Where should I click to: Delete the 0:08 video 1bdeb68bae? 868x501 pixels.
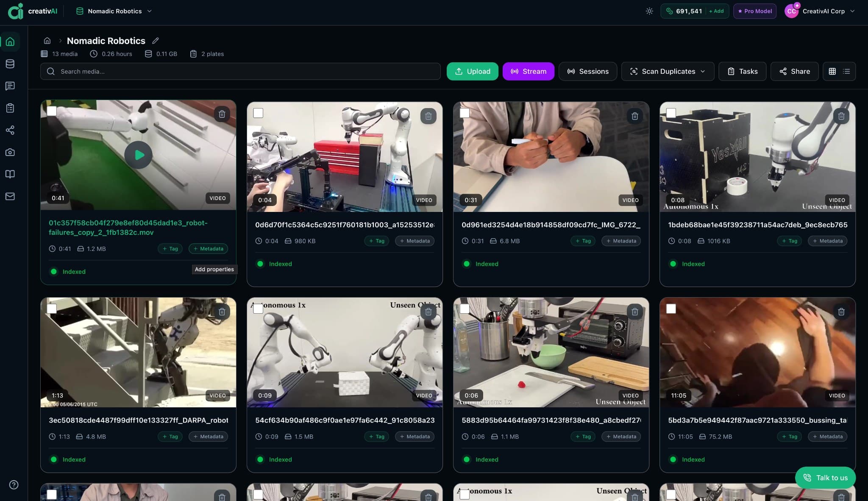841,116
